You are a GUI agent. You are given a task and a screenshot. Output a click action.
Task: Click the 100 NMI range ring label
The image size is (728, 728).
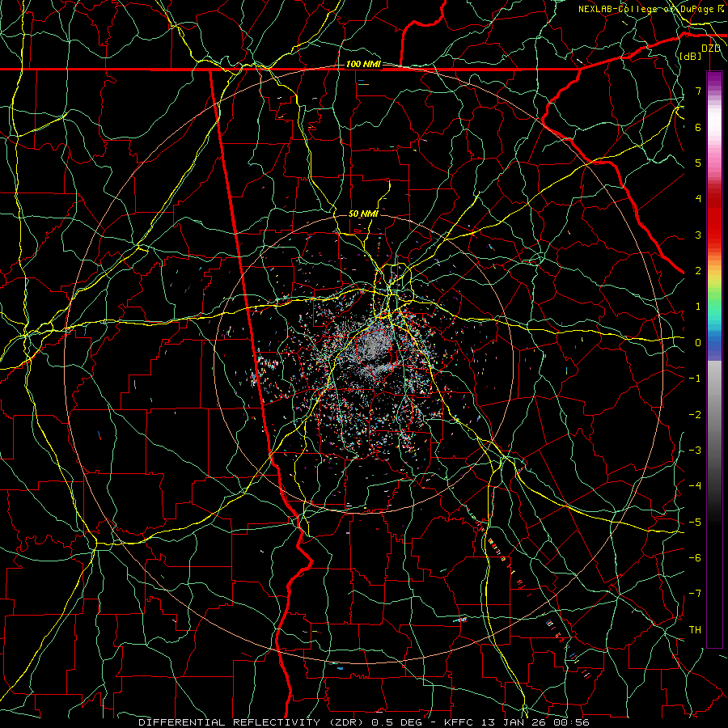[363, 64]
